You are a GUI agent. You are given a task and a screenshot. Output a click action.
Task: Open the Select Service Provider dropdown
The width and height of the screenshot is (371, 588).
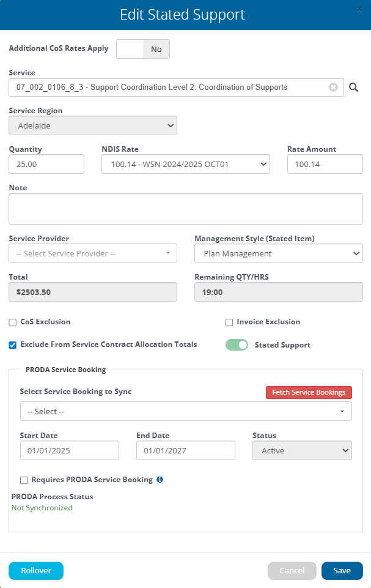93,253
